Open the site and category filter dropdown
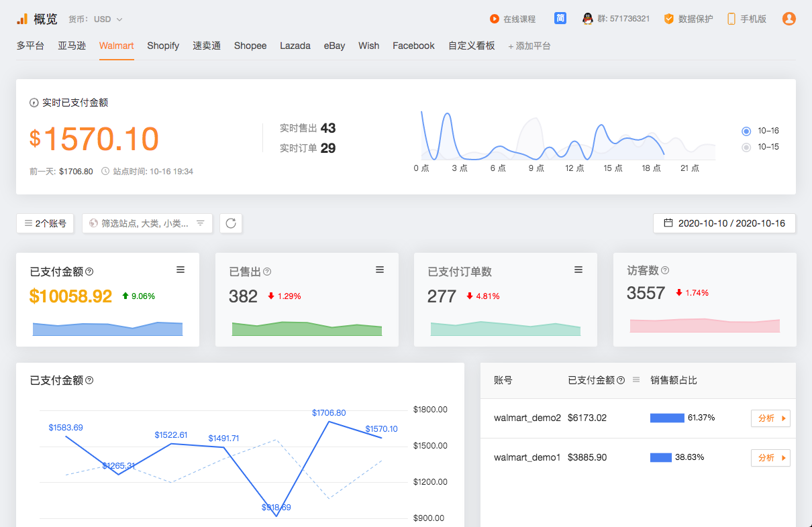The image size is (812, 527). tap(147, 223)
